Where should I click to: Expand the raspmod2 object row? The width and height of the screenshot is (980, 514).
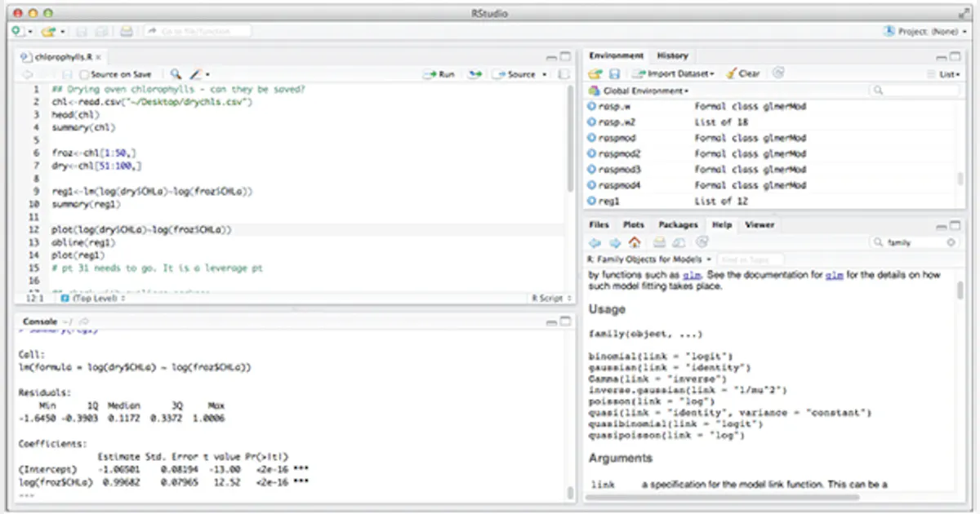[592, 153]
